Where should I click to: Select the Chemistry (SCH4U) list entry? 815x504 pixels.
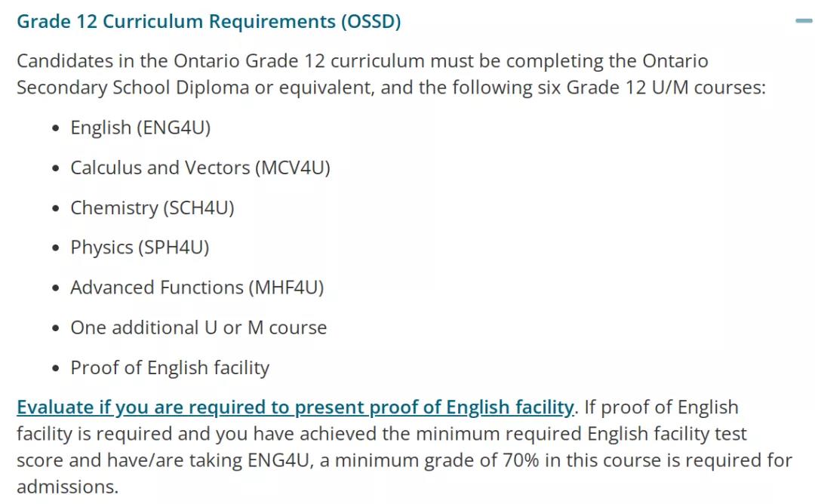click(152, 207)
